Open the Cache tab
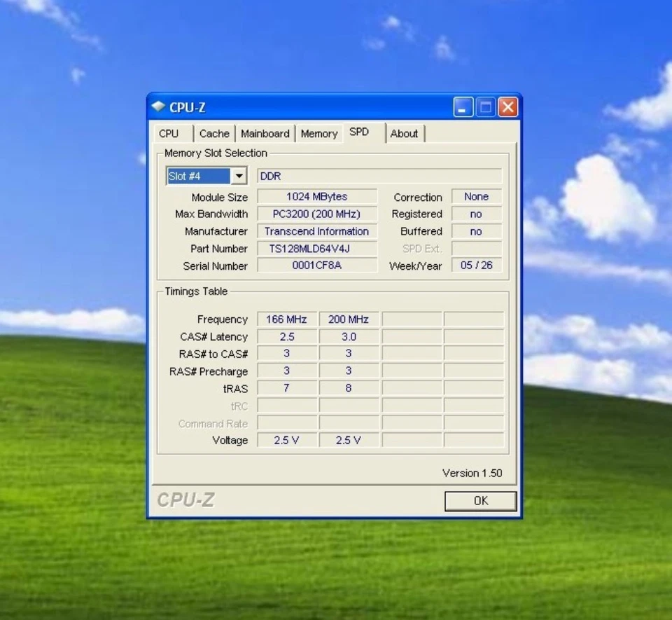The height and width of the screenshot is (620, 672). coord(214,133)
